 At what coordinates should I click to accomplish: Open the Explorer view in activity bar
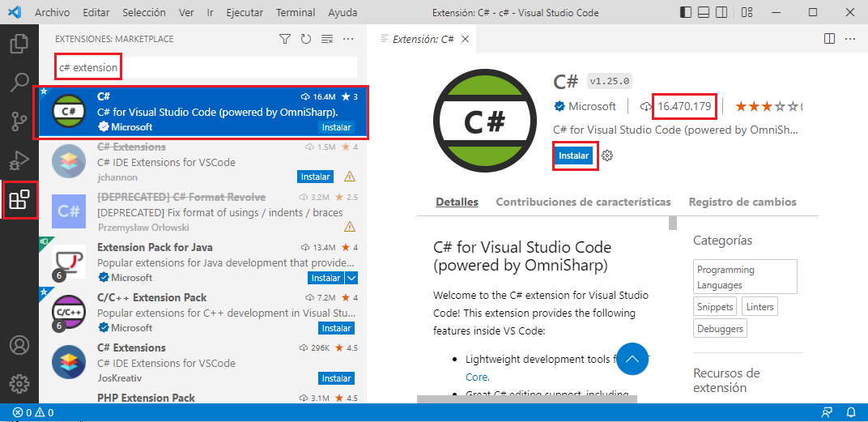(19, 44)
